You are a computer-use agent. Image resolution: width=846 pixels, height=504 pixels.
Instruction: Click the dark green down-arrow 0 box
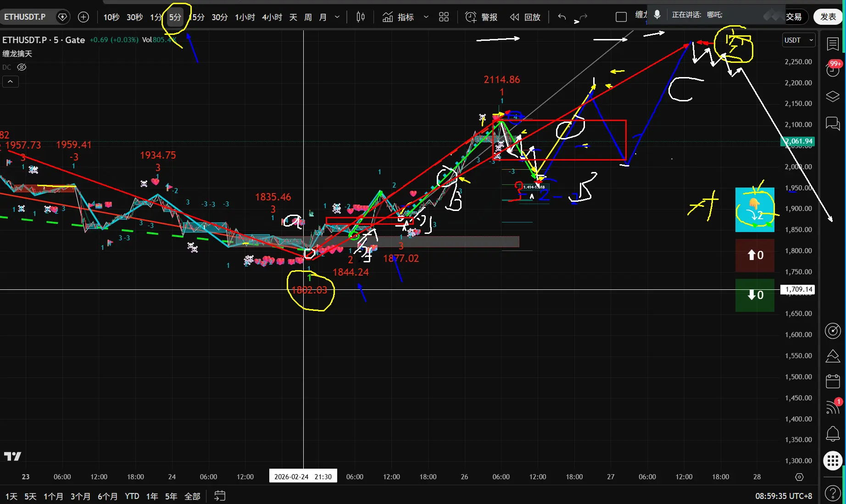(x=755, y=295)
